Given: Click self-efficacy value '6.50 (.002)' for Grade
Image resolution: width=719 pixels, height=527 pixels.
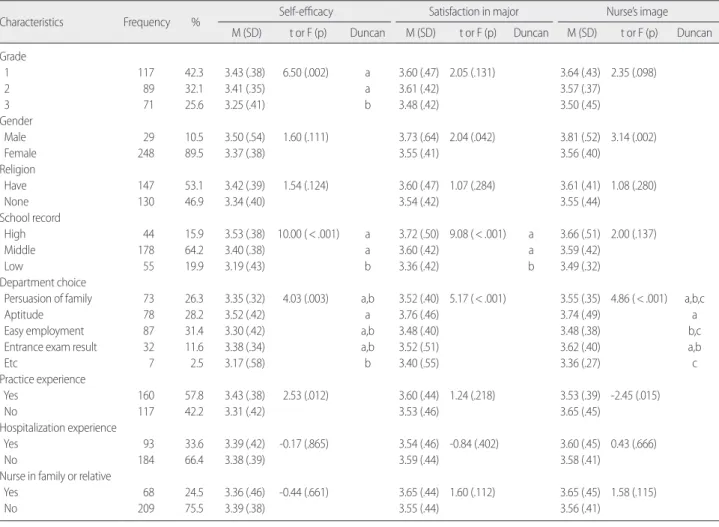Looking at the screenshot, I should (305, 72).
